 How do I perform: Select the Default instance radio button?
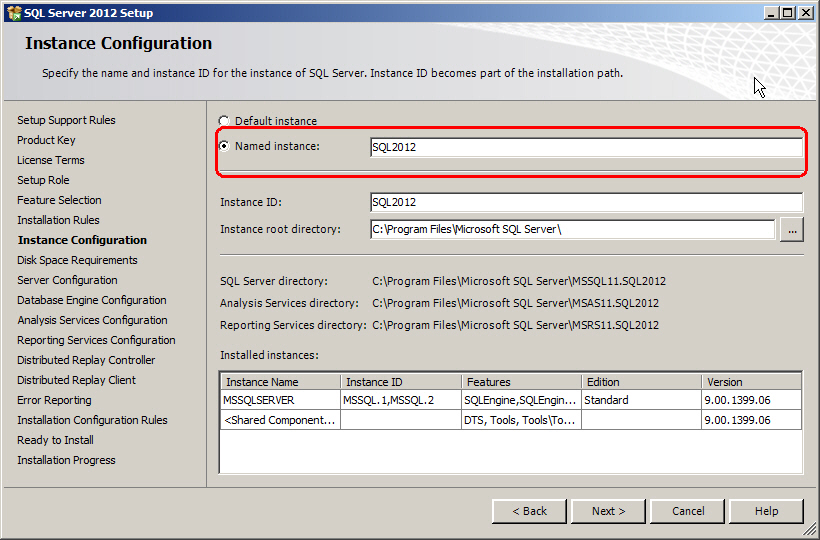click(224, 121)
